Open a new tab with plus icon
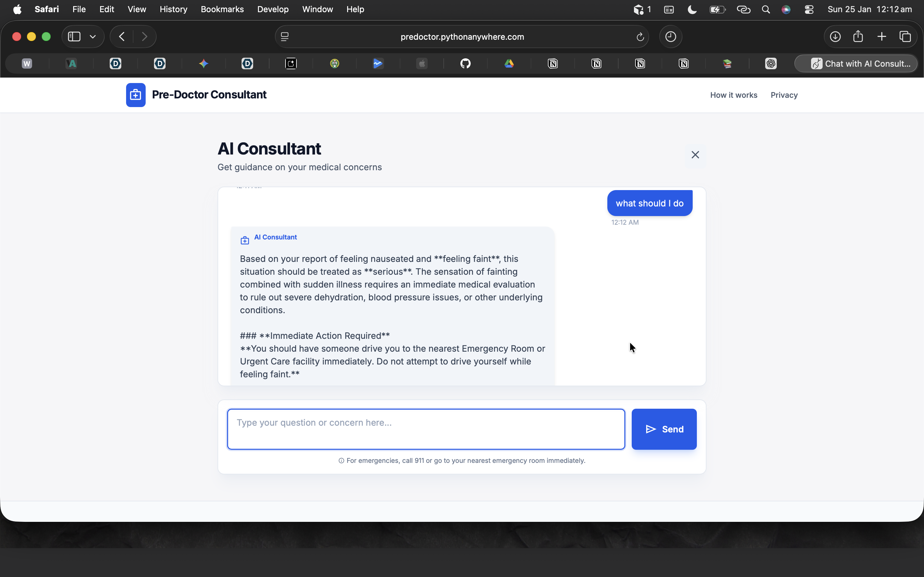The height and width of the screenshot is (577, 924). pos(882,37)
